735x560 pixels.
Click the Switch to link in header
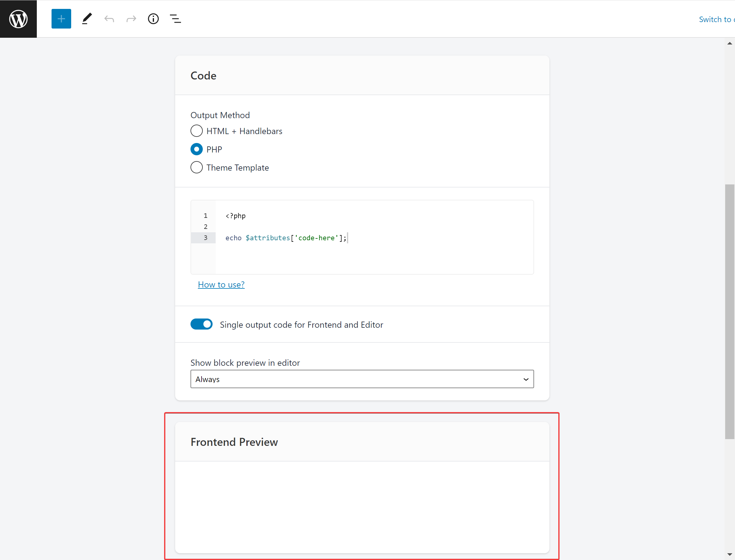pyautogui.click(x=716, y=19)
